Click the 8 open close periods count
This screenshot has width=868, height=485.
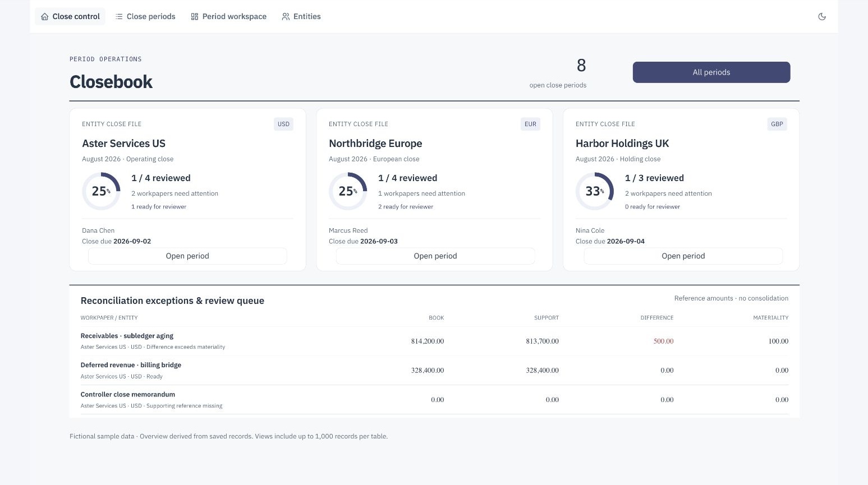coord(581,66)
